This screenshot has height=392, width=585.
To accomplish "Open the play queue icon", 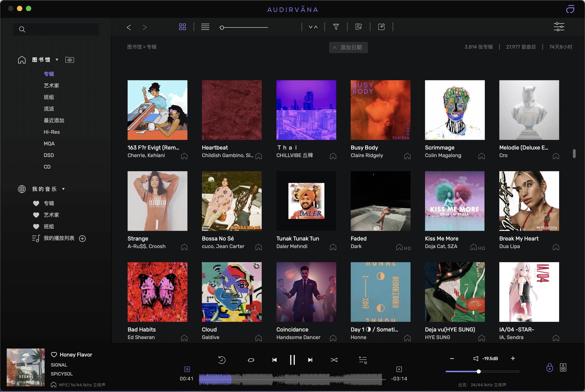I will pos(363,360).
